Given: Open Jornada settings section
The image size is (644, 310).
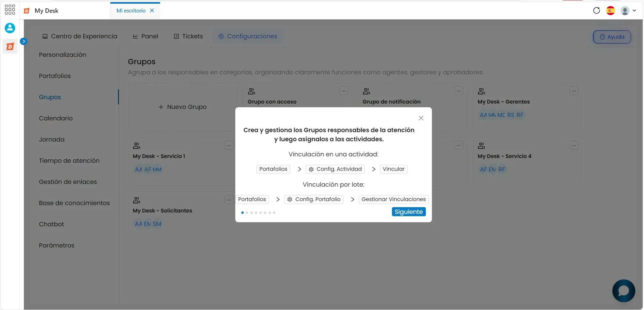Looking at the screenshot, I should (52, 140).
